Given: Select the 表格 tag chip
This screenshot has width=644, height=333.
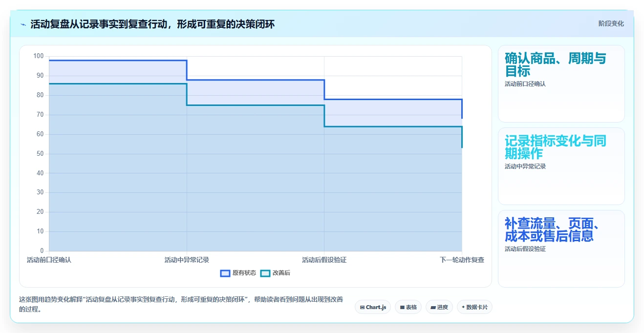Looking at the screenshot, I should click(x=408, y=307).
